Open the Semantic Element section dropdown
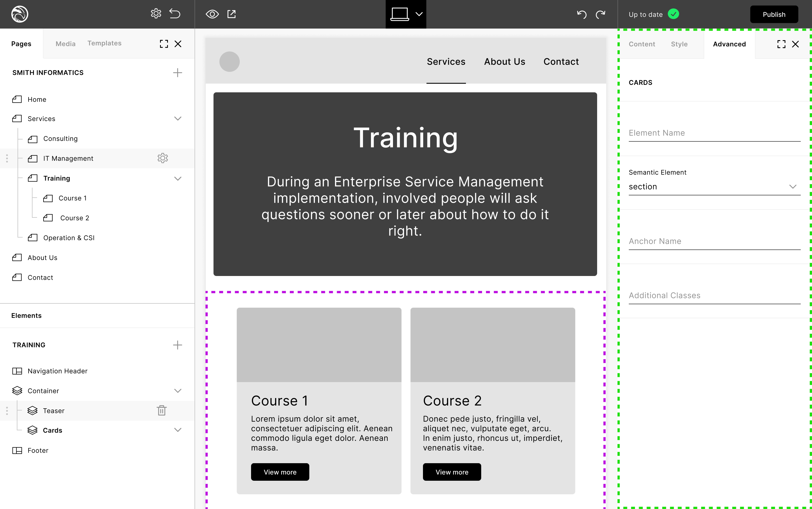Viewport: 812px width, 509px height. point(714,187)
